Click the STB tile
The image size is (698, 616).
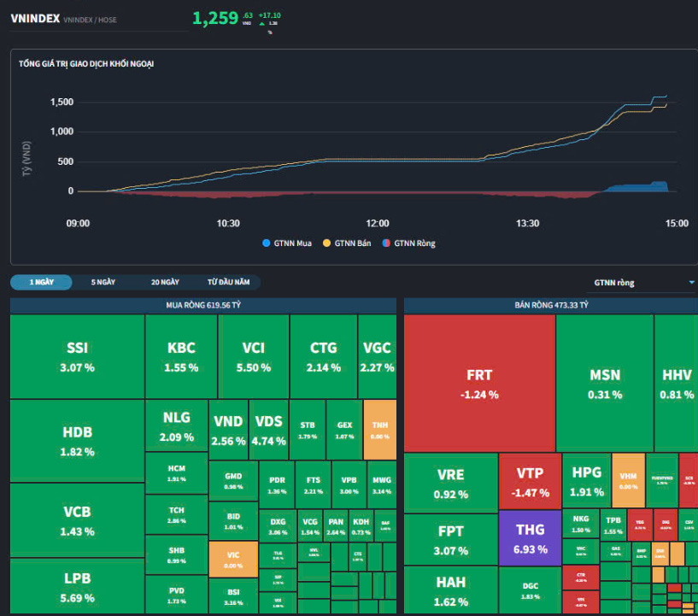[308, 430]
